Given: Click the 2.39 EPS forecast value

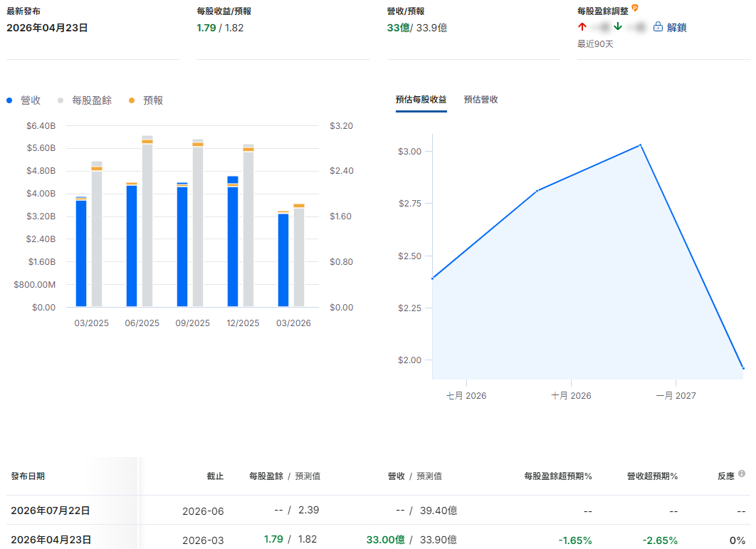Looking at the screenshot, I should click(x=308, y=510).
